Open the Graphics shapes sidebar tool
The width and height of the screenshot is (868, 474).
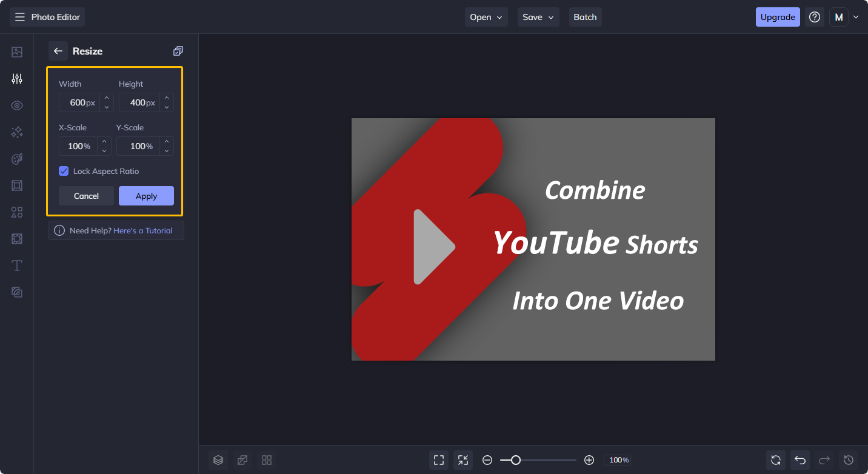[17, 212]
